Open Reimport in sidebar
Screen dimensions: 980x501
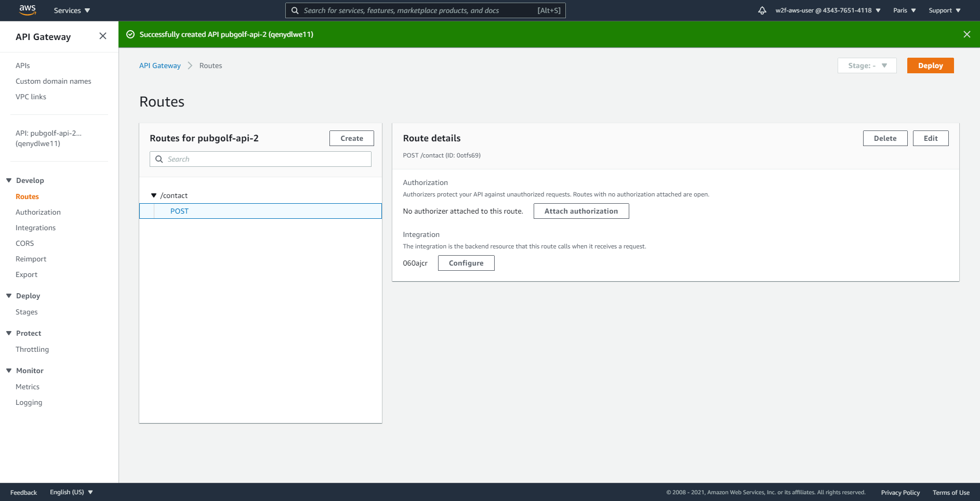pos(31,259)
